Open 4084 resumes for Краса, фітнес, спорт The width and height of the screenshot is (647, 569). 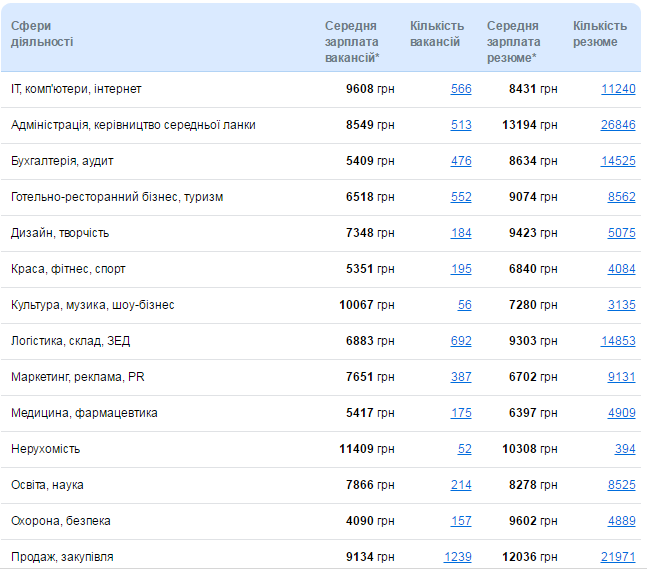pos(621,269)
